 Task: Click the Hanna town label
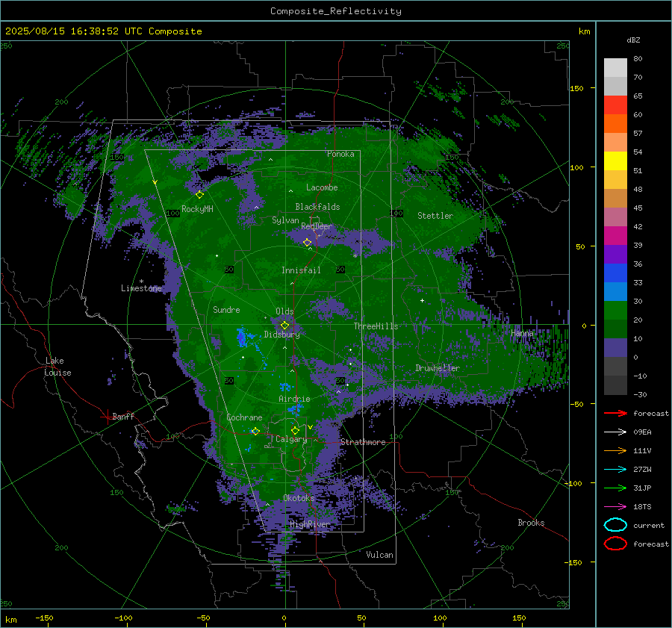[522, 333]
